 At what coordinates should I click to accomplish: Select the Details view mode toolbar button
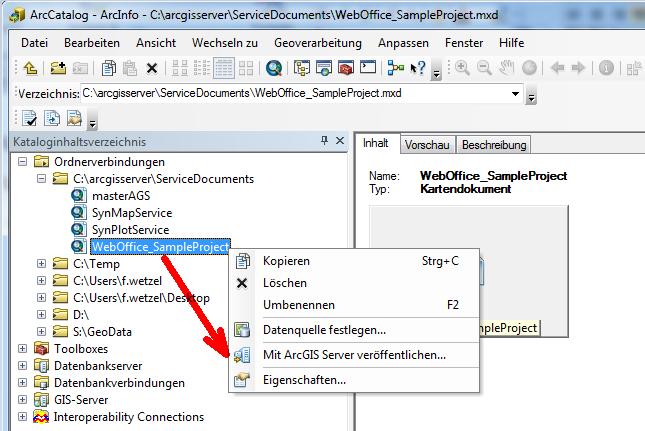coord(223,68)
